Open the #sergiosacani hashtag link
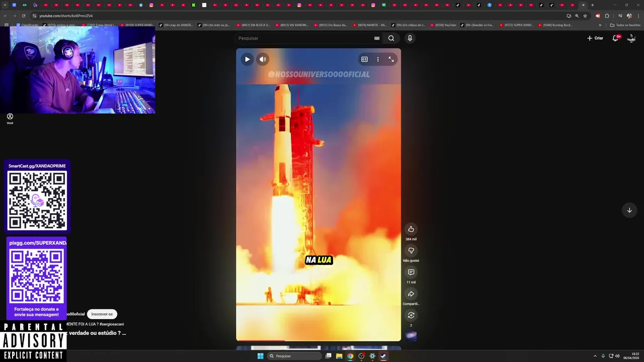644x362 pixels. pos(112,324)
